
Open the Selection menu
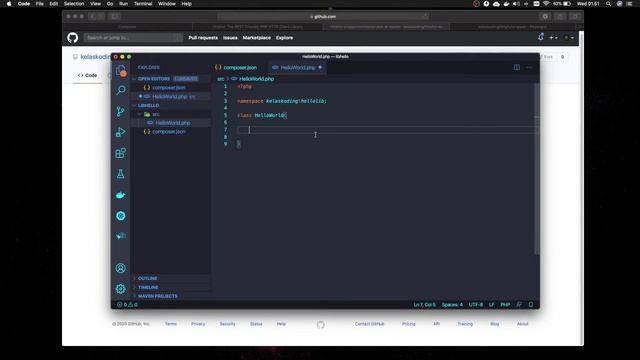click(x=74, y=4)
